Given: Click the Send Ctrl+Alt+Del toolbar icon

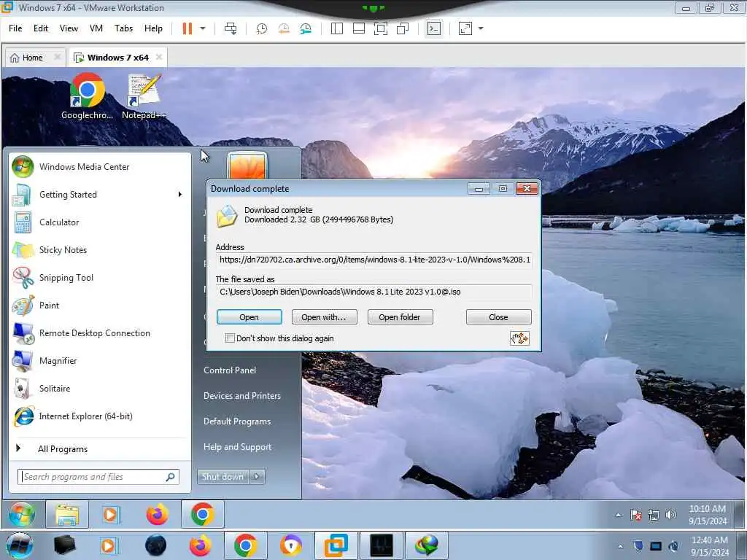Looking at the screenshot, I should click(x=231, y=28).
